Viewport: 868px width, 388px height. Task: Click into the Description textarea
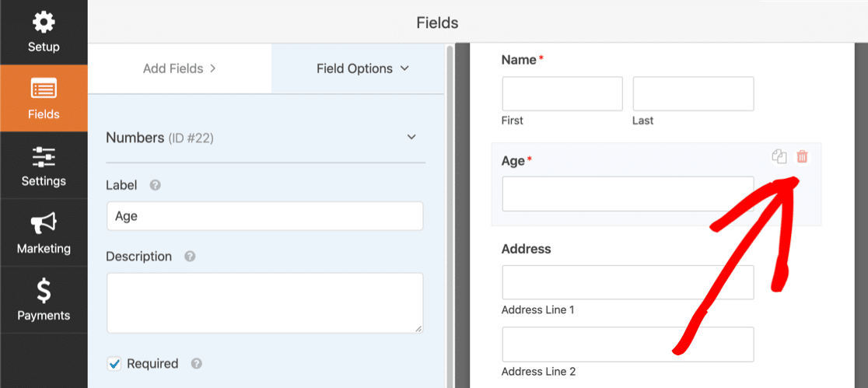click(264, 302)
